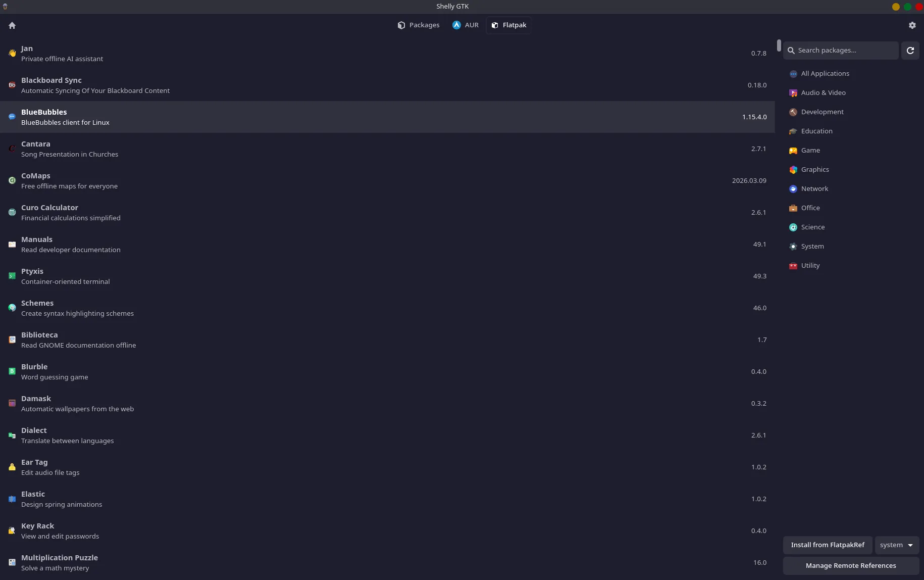The width and height of the screenshot is (924, 580).
Task: Click 'Word guessing game' description
Action: pyautogui.click(x=55, y=377)
